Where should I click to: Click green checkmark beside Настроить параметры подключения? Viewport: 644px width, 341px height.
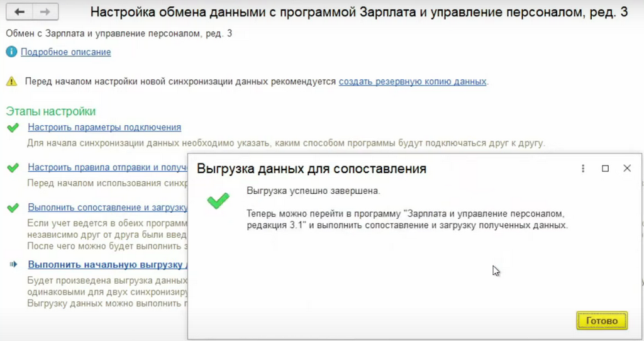tap(13, 128)
